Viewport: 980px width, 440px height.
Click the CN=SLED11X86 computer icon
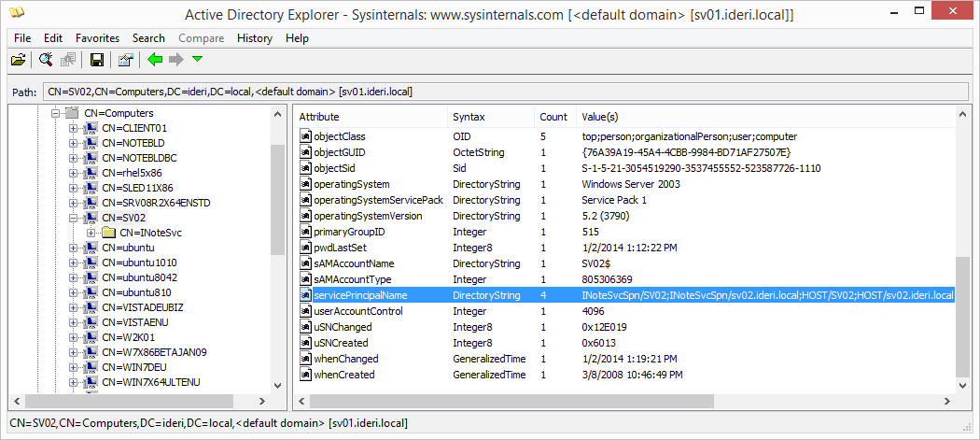(x=90, y=188)
